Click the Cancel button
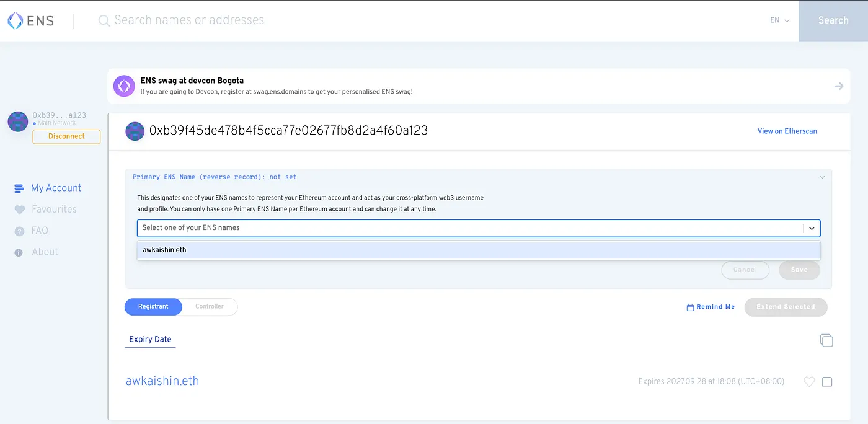 (x=745, y=270)
